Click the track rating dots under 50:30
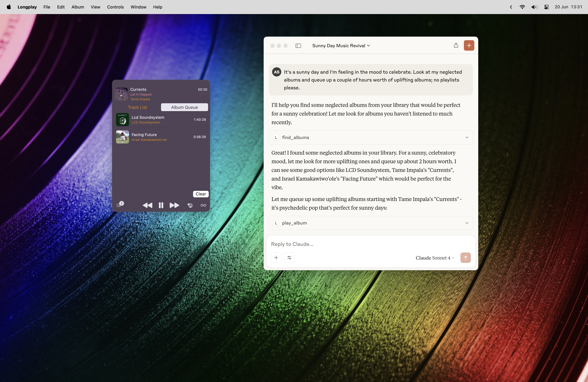 (x=203, y=94)
